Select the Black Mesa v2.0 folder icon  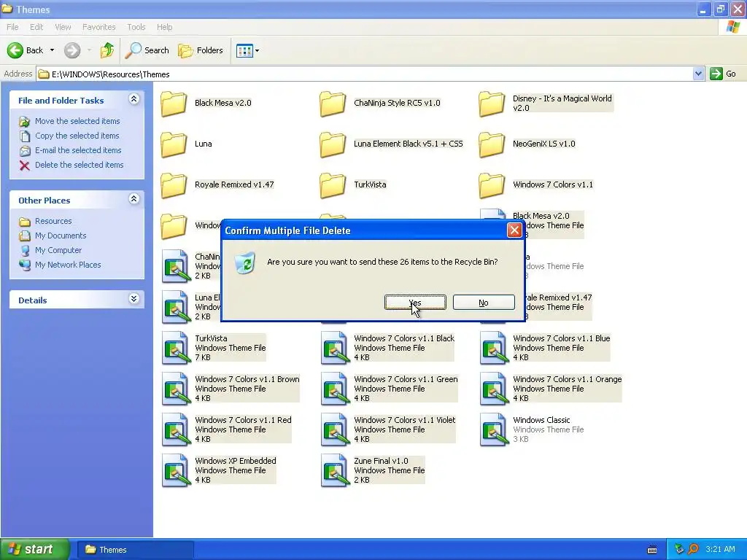(174, 103)
